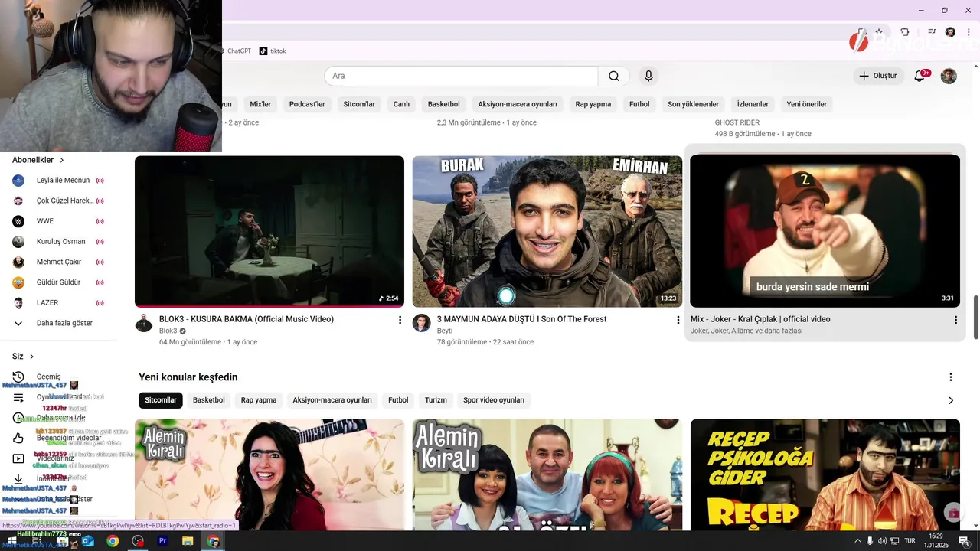980x551 pixels.
Task: Open Chrome extensions puzzle icon
Action: (905, 32)
